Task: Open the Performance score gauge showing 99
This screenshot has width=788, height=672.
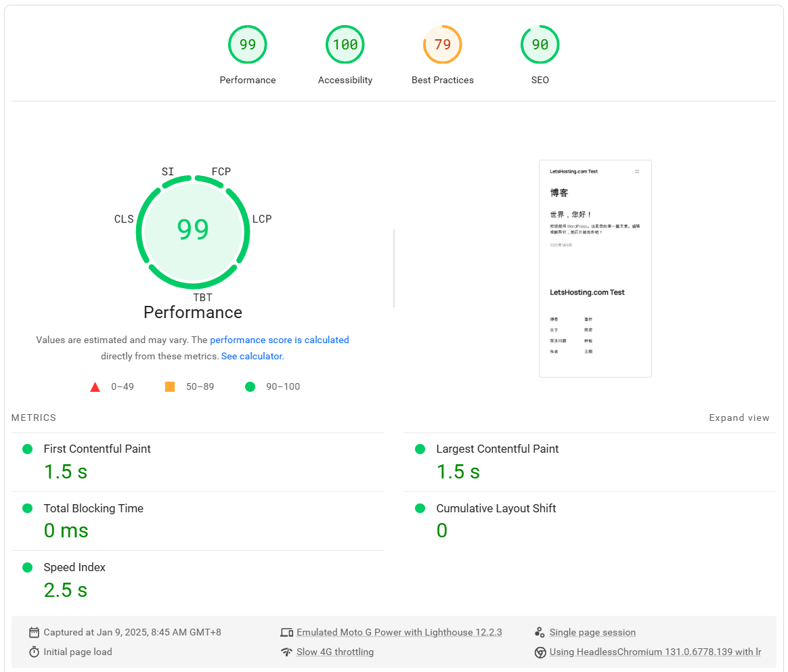Action: 247,44
